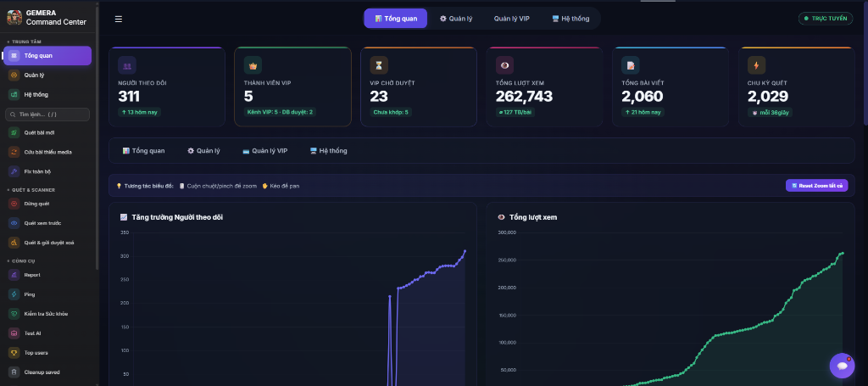868x386 pixels.
Task: Click the 311 followers value
Action: coord(129,97)
